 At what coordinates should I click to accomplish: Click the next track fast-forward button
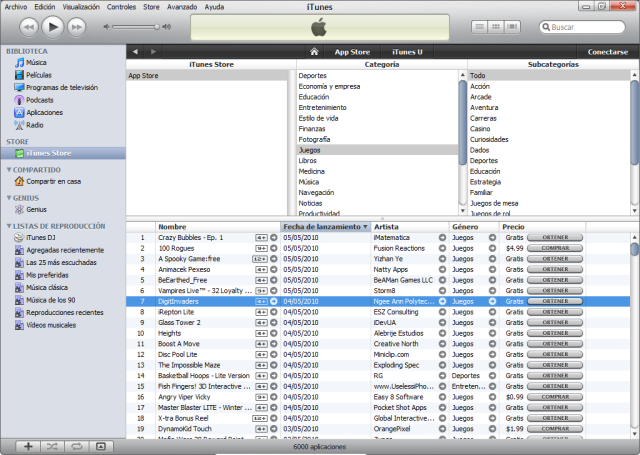(76, 27)
